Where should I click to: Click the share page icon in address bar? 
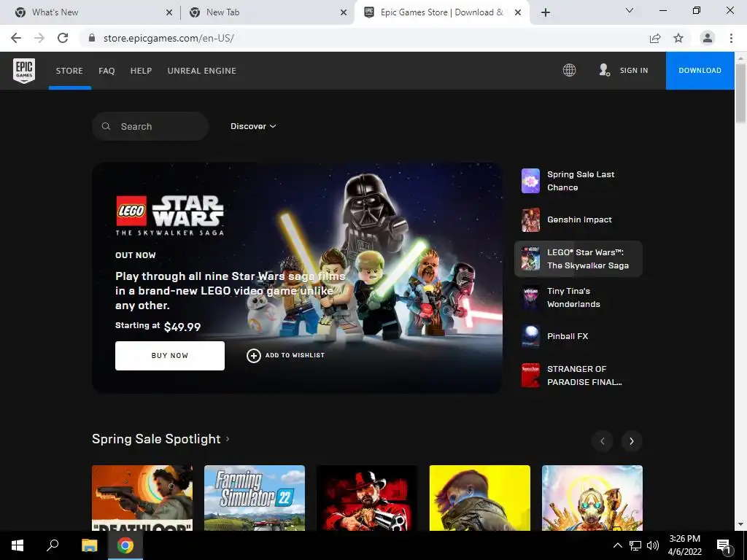coord(655,38)
